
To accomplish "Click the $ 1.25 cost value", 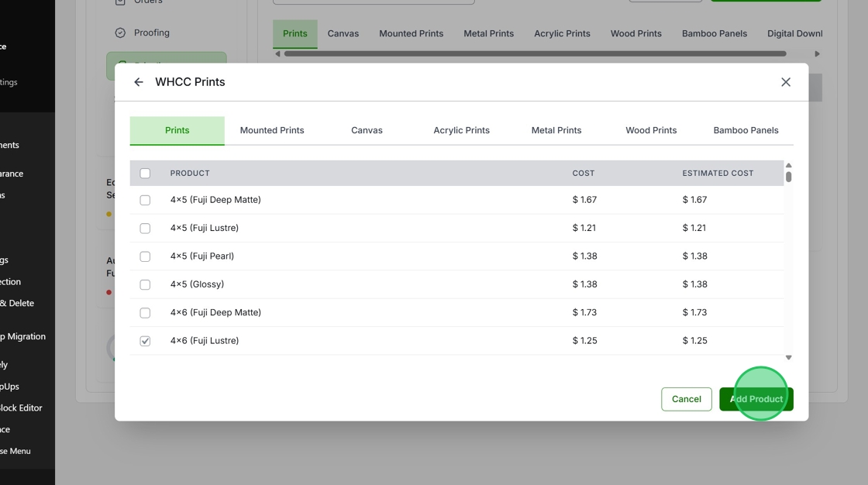I will (x=584, y=341).
